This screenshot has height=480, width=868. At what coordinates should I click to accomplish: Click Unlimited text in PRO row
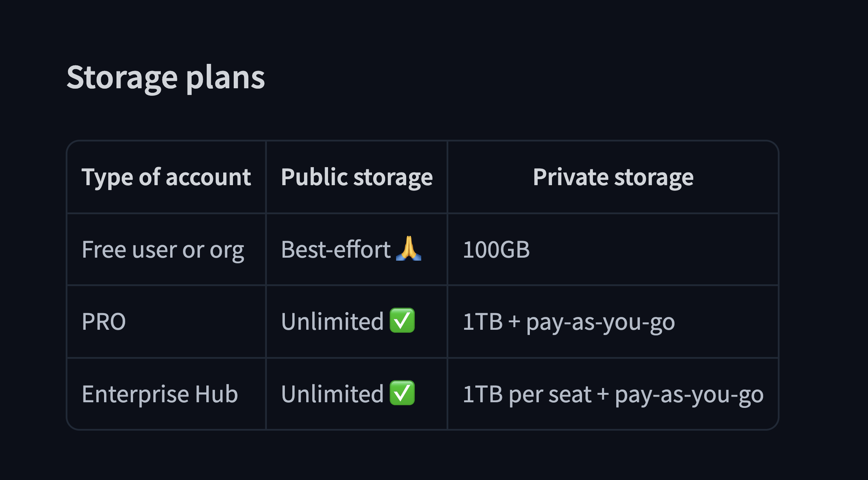point(332,322)
